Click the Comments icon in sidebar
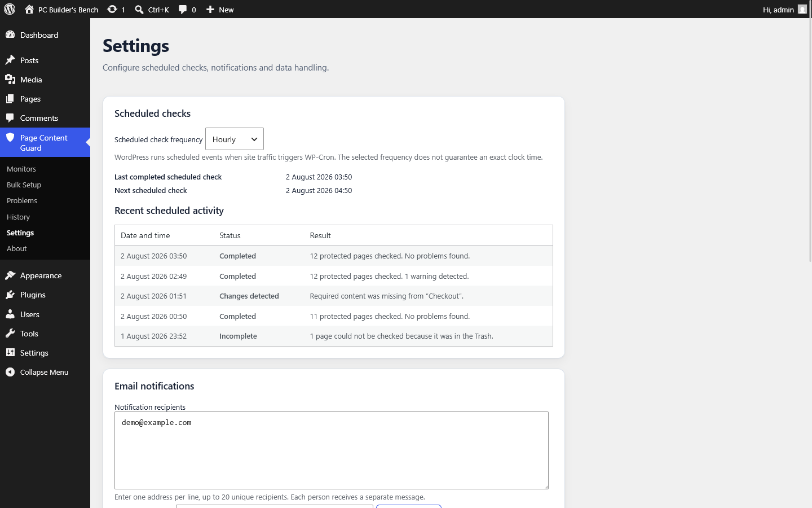The width and height of the screenshot is (812, 508). point(10,117)
